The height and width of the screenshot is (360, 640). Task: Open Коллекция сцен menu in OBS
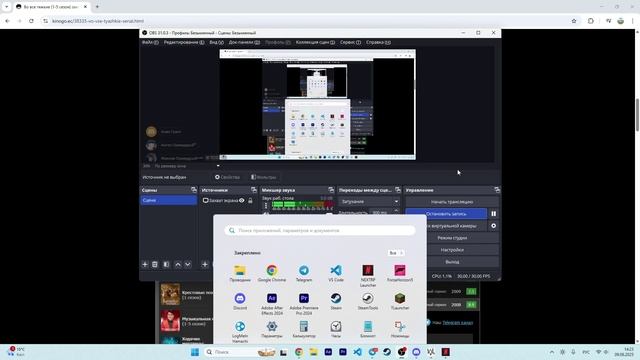315,42
